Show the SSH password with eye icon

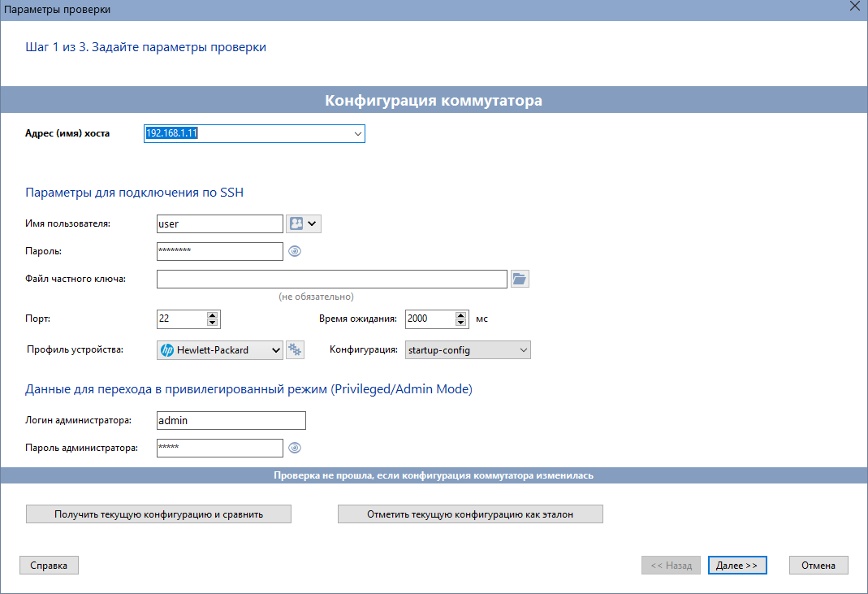295,251
